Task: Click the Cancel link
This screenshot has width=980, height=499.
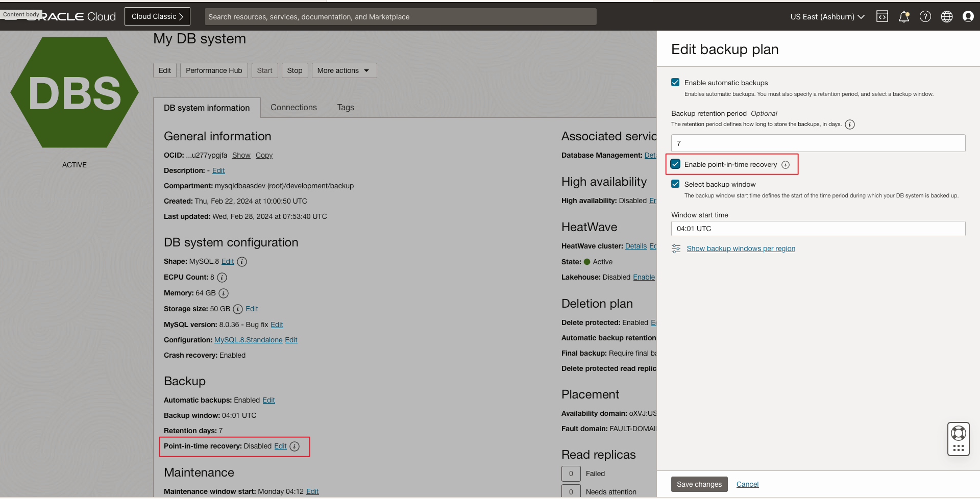Action: pos(747,484)
